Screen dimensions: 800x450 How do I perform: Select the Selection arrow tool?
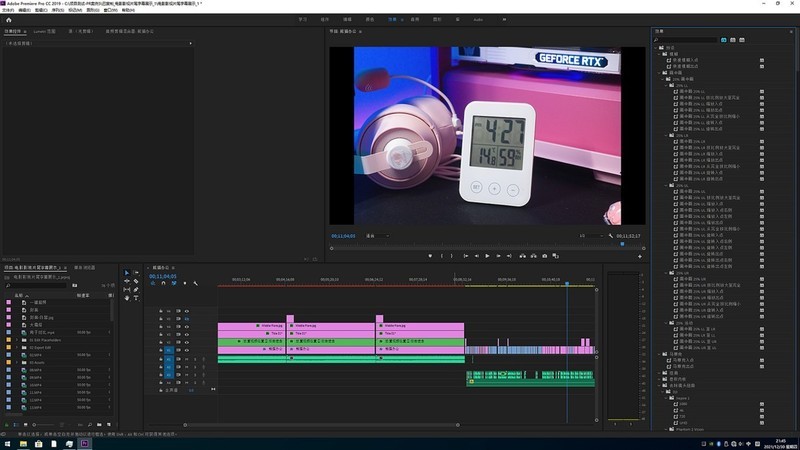click(x=127, y=273)
